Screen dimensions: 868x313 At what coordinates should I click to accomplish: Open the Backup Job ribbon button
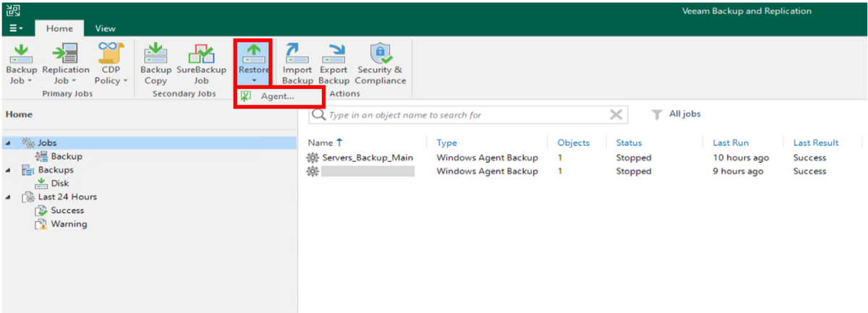[22, 64]
